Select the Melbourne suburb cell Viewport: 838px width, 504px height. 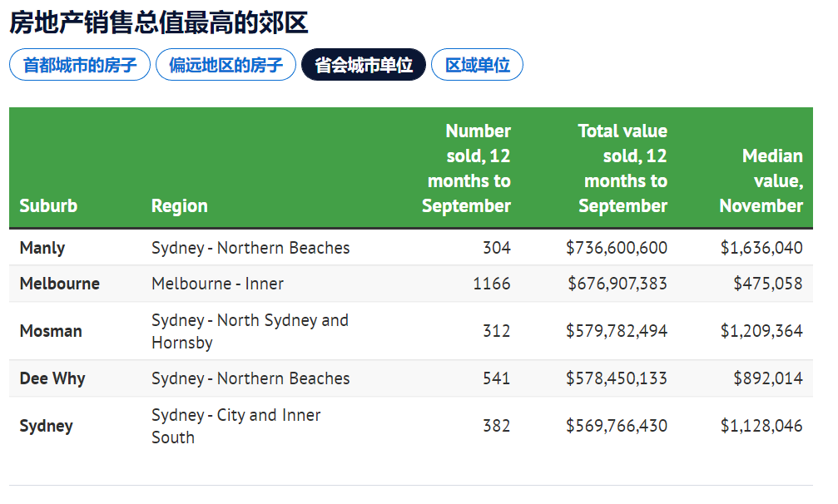pyautogui.click(x=60, y=284)
